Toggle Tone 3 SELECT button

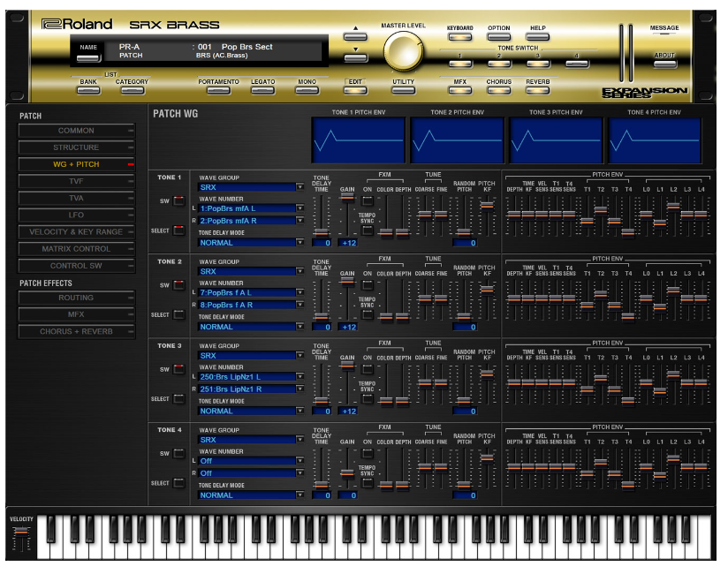coord(179,399)
